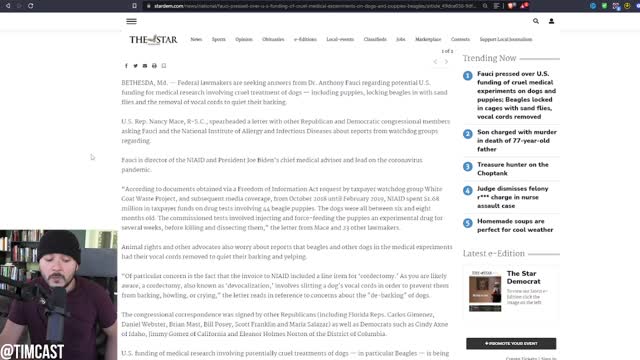Open the Local-events menu item
640x360 pixels.
(340, 39)
